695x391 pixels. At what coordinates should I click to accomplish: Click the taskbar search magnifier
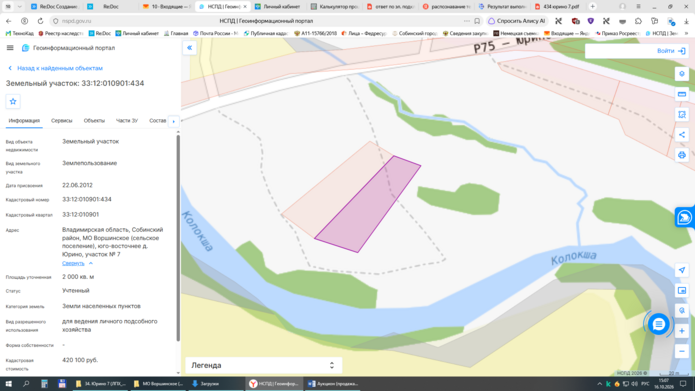click(26, 384)
